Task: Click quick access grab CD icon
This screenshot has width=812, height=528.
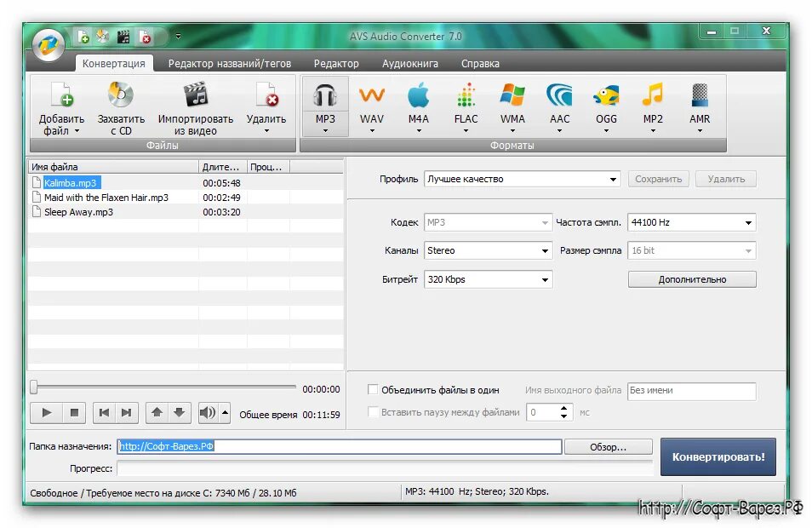Action: (x=102, y=37)
